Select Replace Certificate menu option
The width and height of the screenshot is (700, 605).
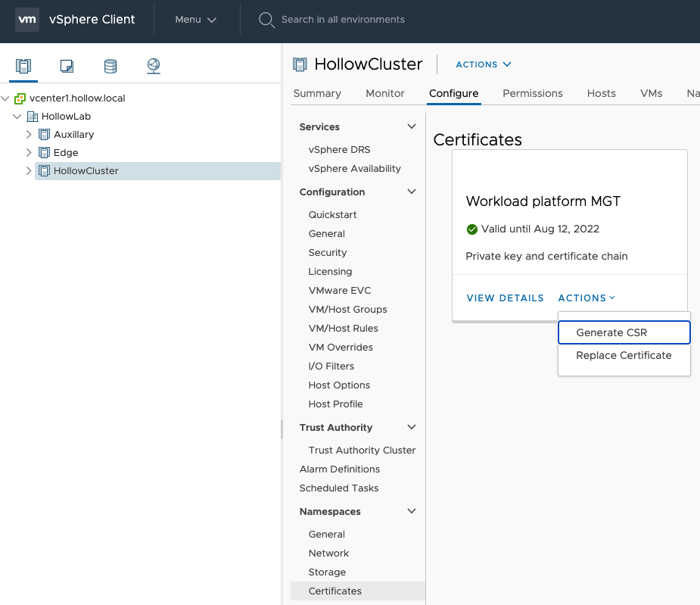tap(624, 355)
